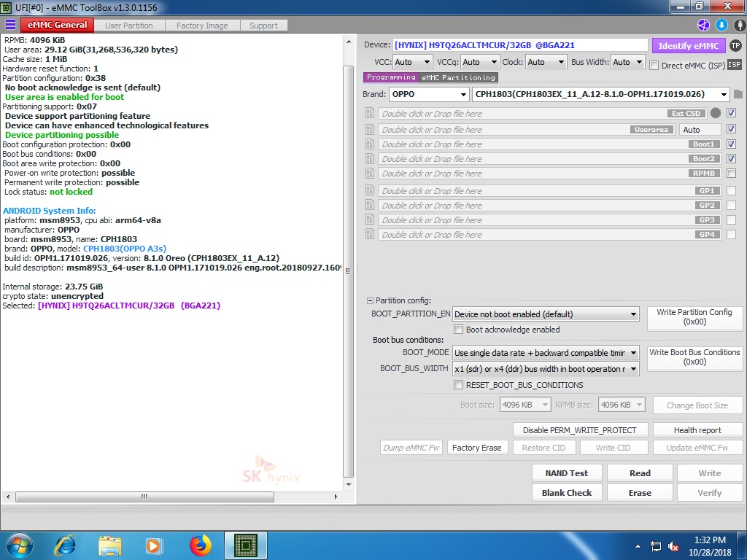Open the Support tab
The width and height of the screenshot is (747, 560).
(263, 26)
